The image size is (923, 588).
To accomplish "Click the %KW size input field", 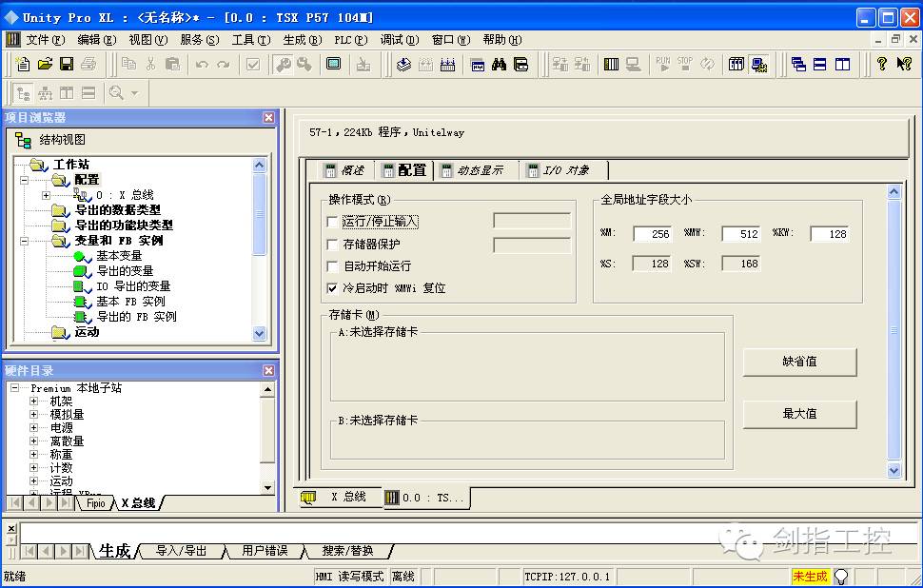I will click(830, 234).
